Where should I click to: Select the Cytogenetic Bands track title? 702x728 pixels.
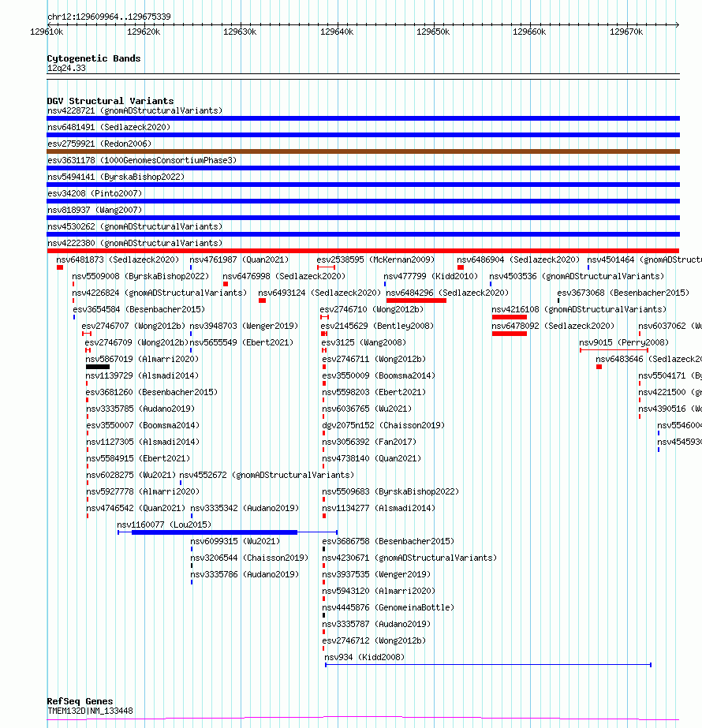[94, 58]
